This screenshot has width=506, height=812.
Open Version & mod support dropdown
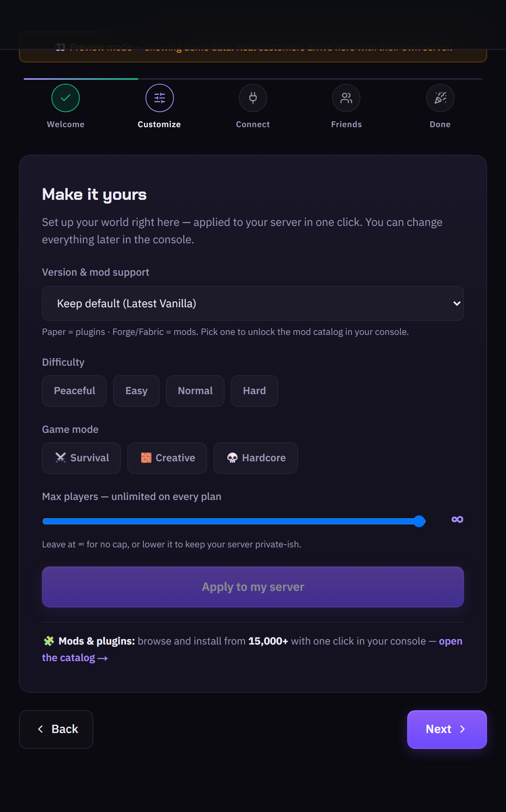pyautogui.click(x=253, y=303)
